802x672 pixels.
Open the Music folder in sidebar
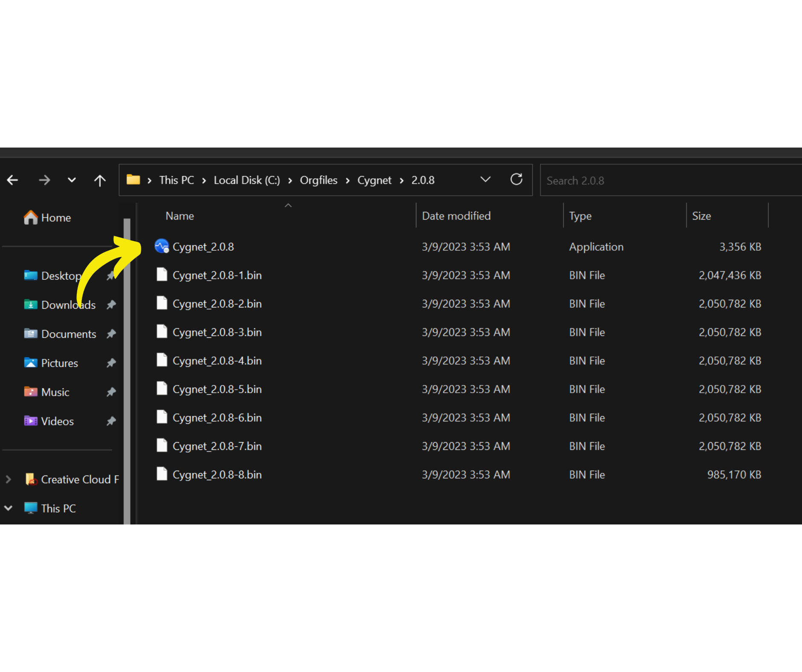[55, 392]
